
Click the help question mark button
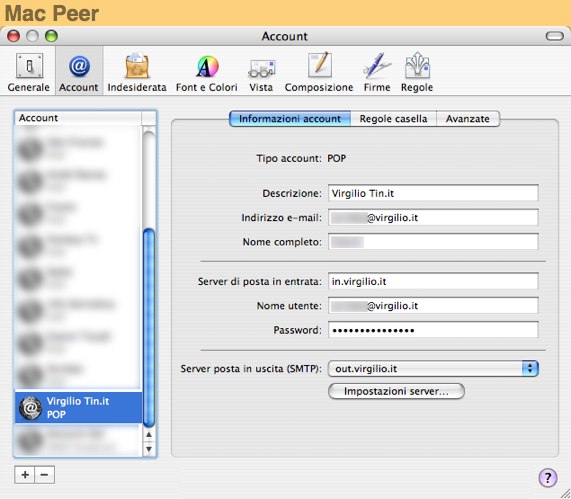tap(548, 477)
